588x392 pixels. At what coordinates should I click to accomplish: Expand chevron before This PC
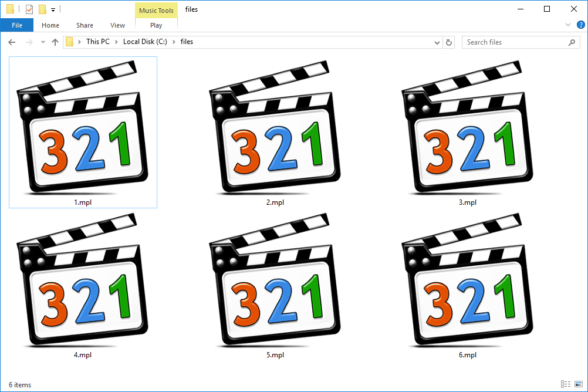[79, 42]
